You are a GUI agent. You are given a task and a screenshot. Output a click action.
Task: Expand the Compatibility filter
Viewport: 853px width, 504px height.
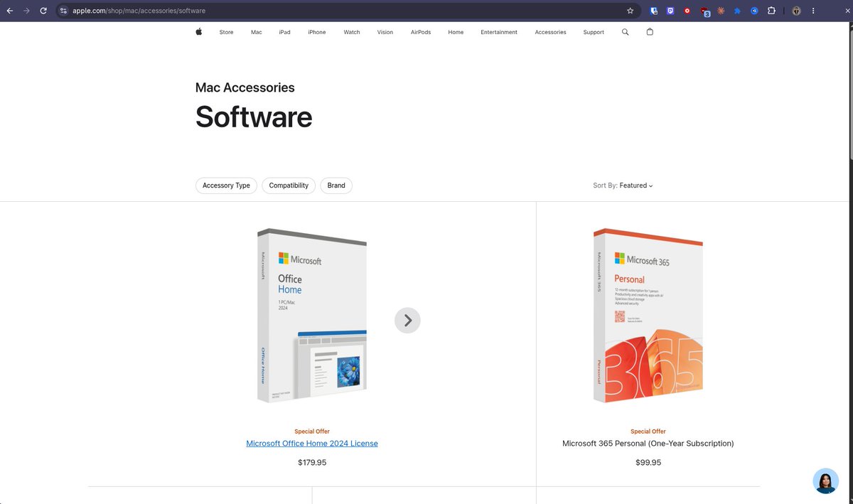289,186
